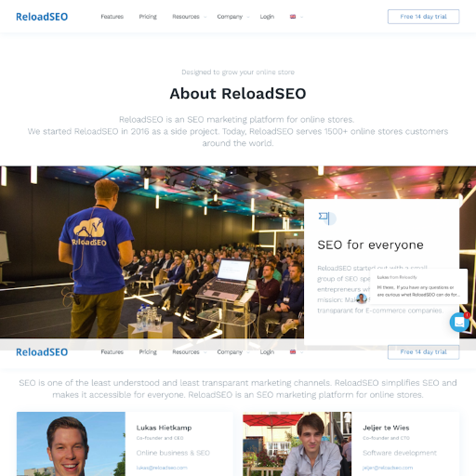Email Jeljer via jeljer@reloadseo.com link

(388, 468)
